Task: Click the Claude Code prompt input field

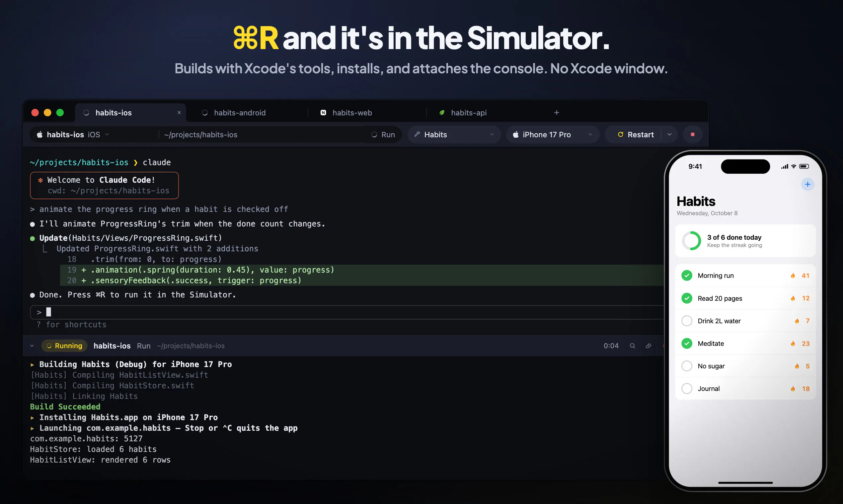Action: [347, 312]
